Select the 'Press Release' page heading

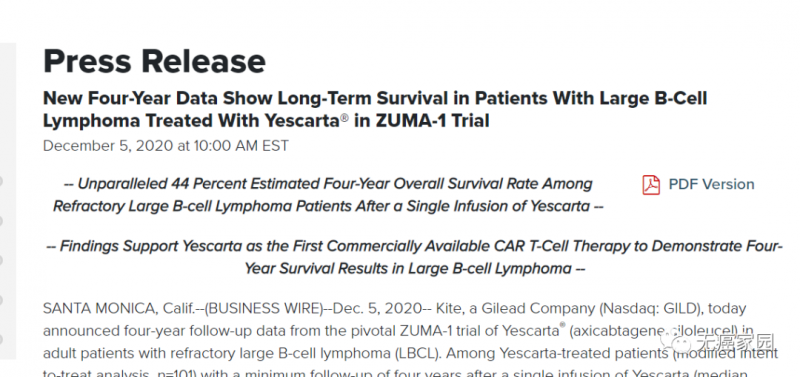[x=155, y=62]
